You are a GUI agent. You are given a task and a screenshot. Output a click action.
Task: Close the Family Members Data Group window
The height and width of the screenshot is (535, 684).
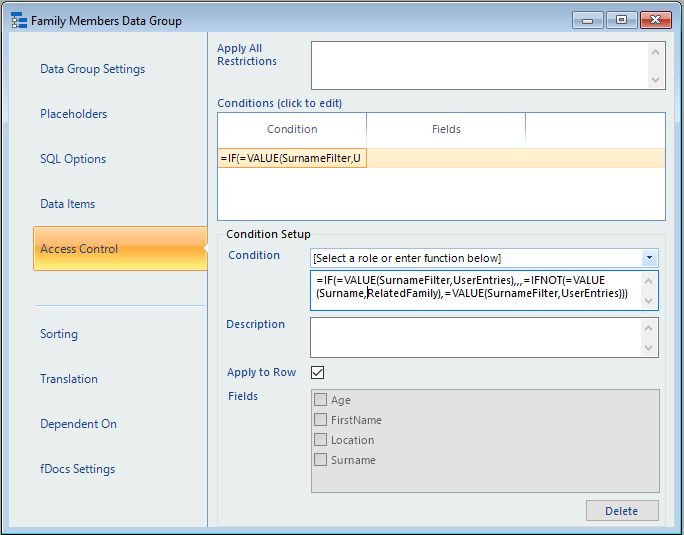pyautogui.click(x=655, y=20)
